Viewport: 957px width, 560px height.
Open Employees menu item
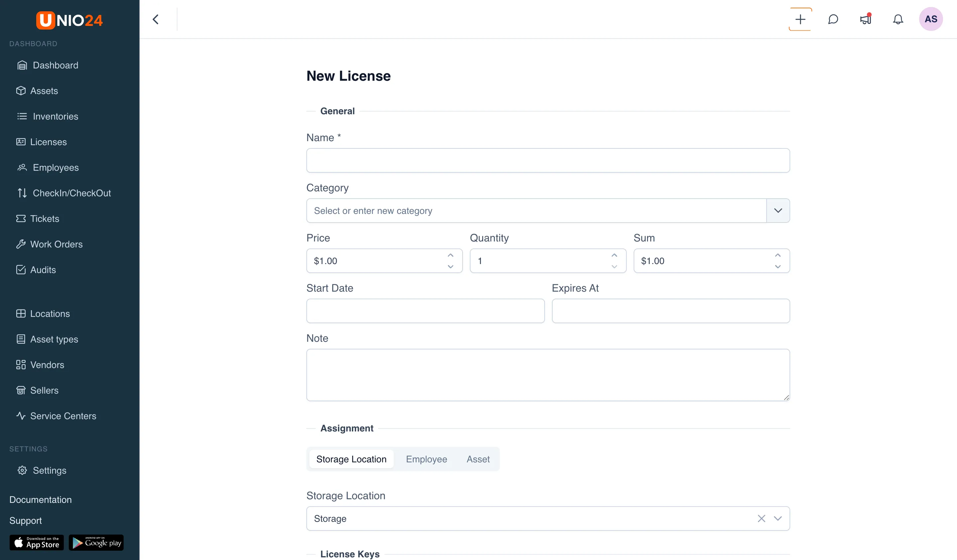coord(56,167)
